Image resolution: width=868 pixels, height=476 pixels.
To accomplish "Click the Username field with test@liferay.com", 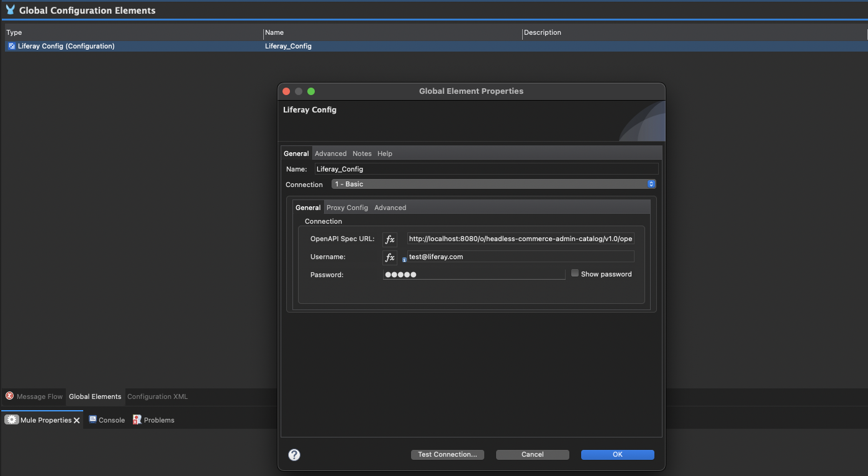I will click(x=521, y=257).
